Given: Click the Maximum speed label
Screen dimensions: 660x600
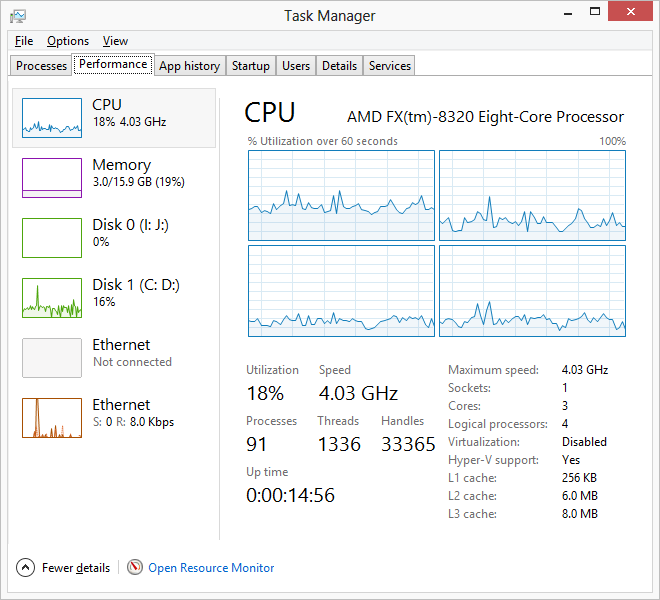Looking at the screenshot, I should coord(493,370).
